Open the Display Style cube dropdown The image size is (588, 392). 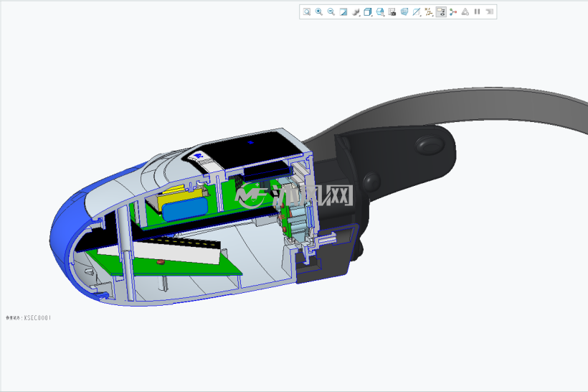(368, 12)
